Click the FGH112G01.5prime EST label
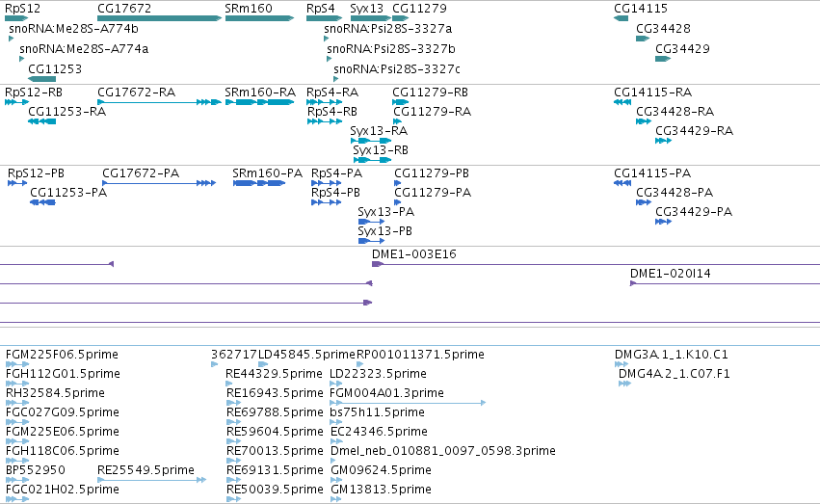This screenshot has height=504, width=820. click(x=64, y=374)
